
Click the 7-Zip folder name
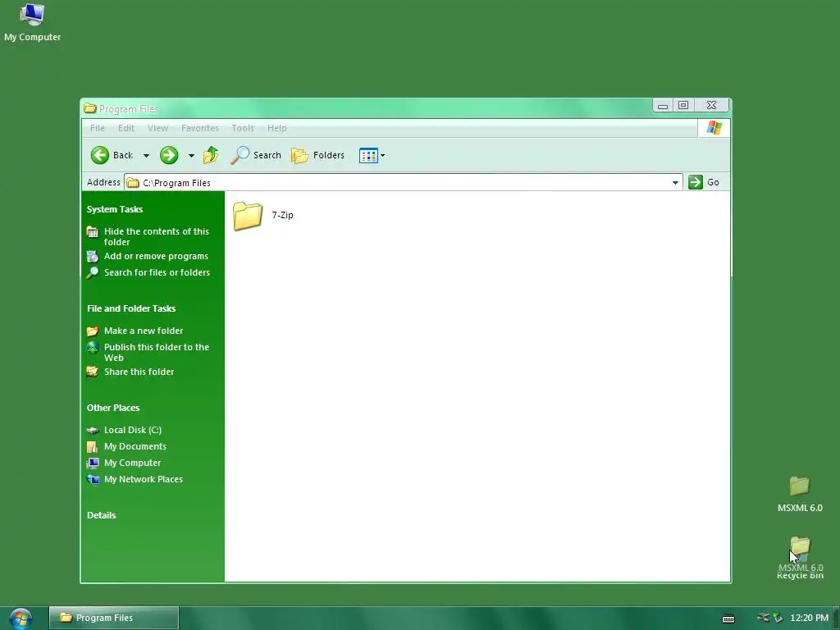282,215
